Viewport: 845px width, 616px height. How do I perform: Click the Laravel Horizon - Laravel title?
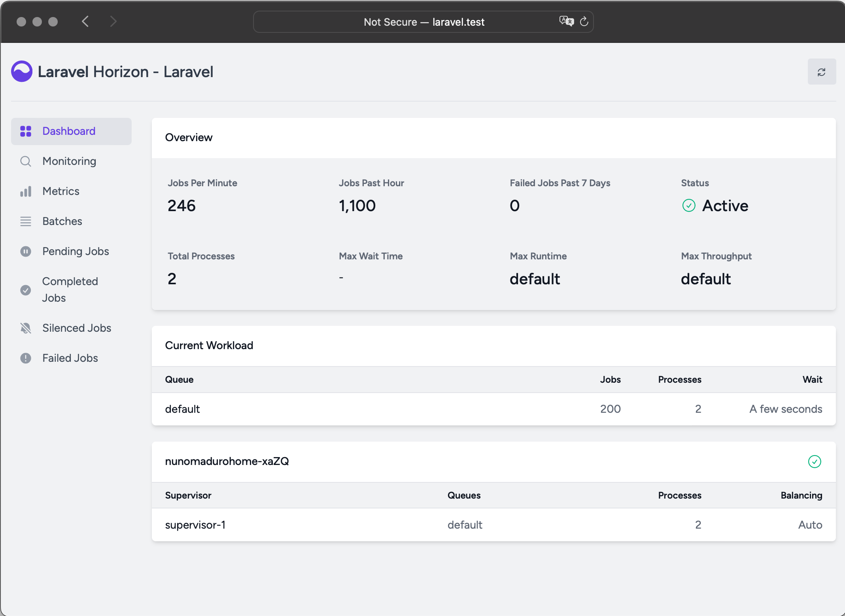point(125,72)
